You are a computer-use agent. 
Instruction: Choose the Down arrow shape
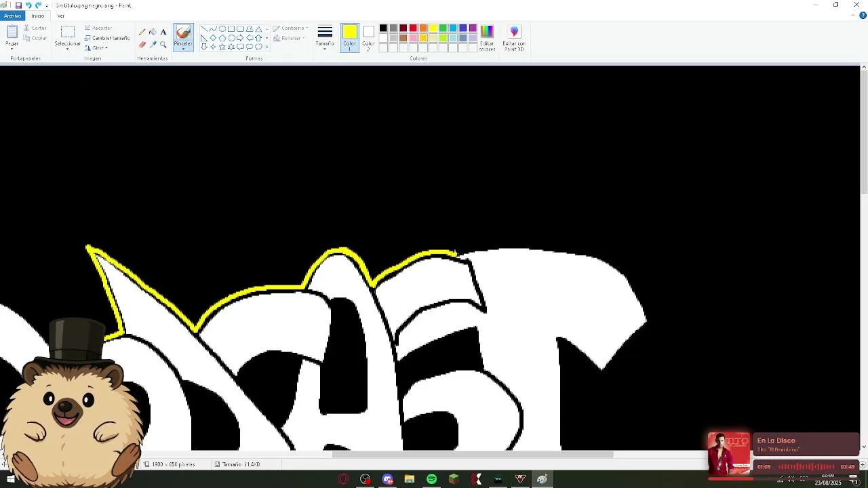pyautogui.click(x=203, y=47)
